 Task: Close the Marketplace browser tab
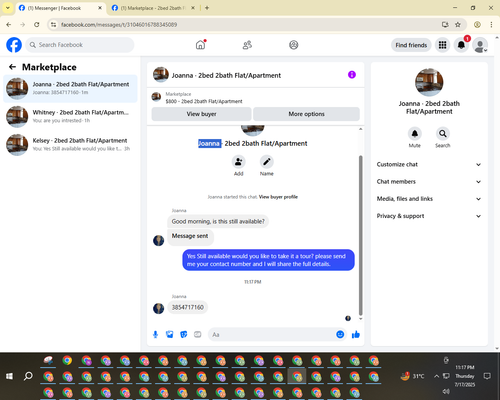pyautogui.click(x=193, y=8)
